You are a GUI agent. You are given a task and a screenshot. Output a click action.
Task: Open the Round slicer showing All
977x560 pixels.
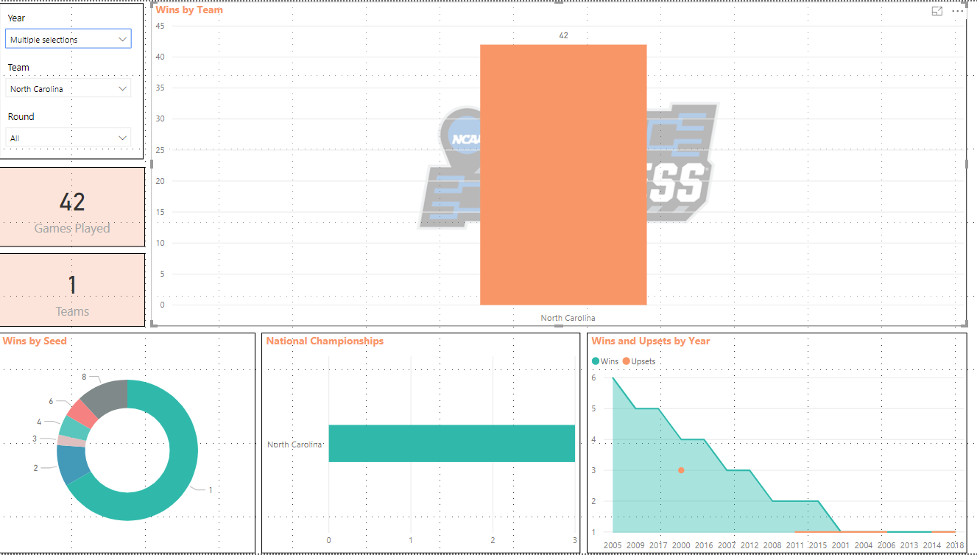(68, 138)
